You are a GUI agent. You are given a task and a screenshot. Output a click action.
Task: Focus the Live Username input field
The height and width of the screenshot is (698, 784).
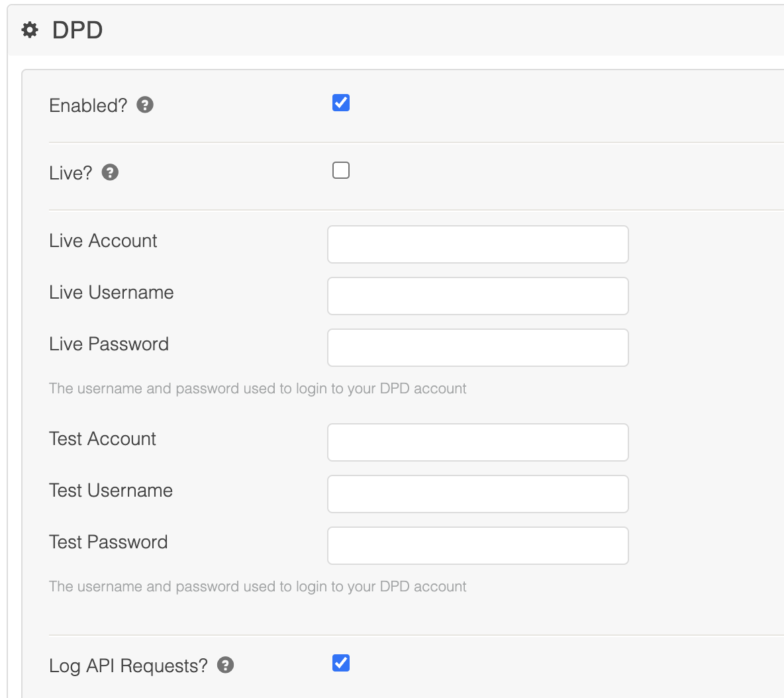[x=478, y=296]
